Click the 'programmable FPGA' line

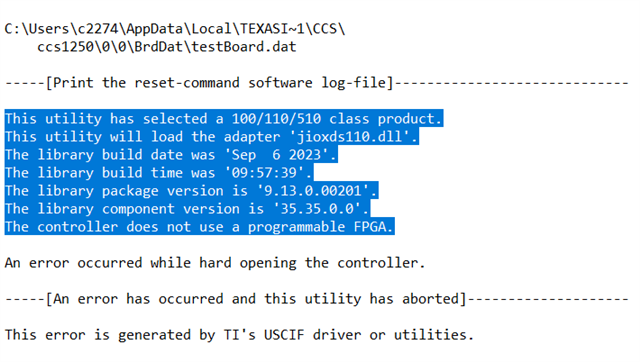pyautogui.click(x=199, y=227)
